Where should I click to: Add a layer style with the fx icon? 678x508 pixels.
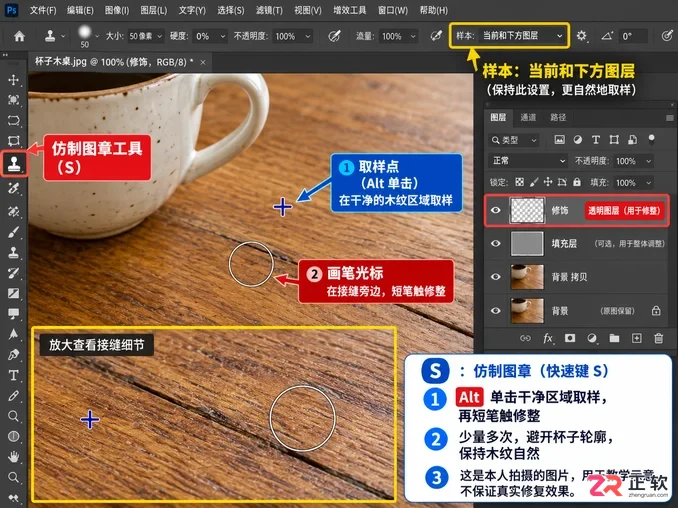548,338
